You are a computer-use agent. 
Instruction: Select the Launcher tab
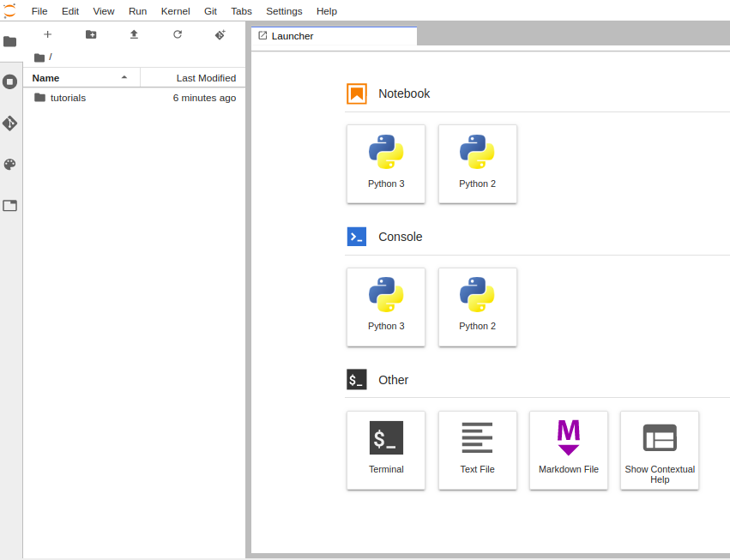click(334, 36)
